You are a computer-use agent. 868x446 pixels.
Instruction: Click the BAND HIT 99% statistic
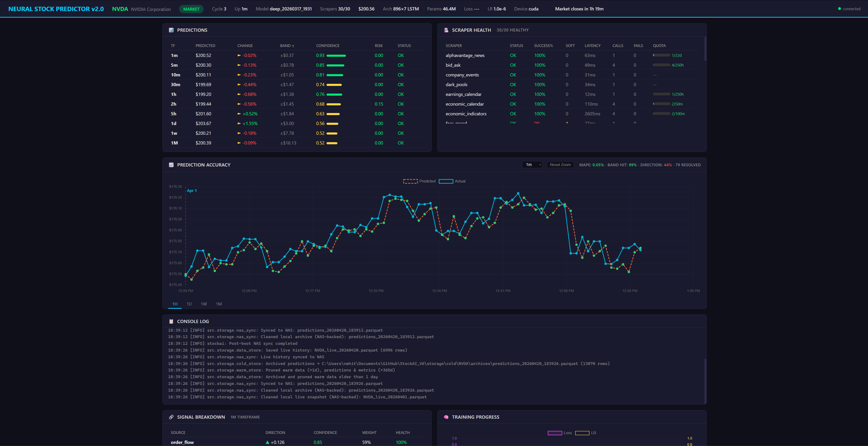pyautogui.click(x=622, y=165)
